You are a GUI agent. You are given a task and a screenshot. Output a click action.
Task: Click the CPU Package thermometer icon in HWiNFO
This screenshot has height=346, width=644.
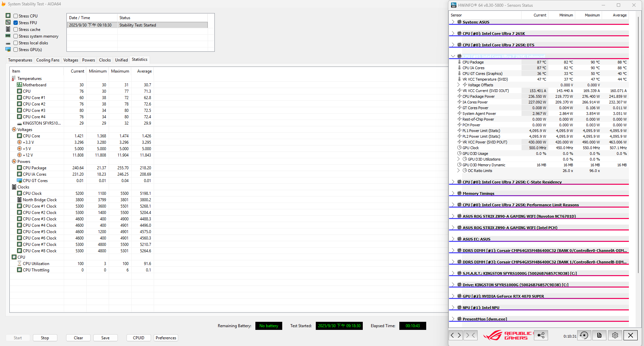pyautogui.click(x=459, y=62)
